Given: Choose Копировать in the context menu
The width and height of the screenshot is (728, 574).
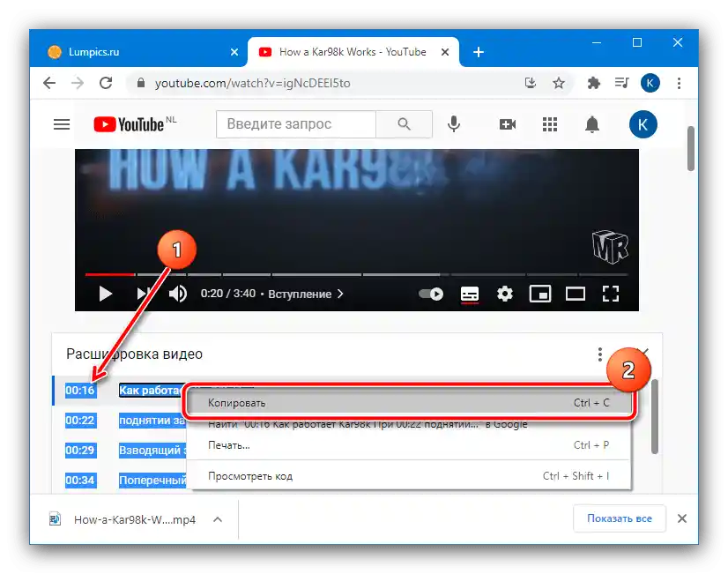Looking at the screenshot, I should [409, 403].
